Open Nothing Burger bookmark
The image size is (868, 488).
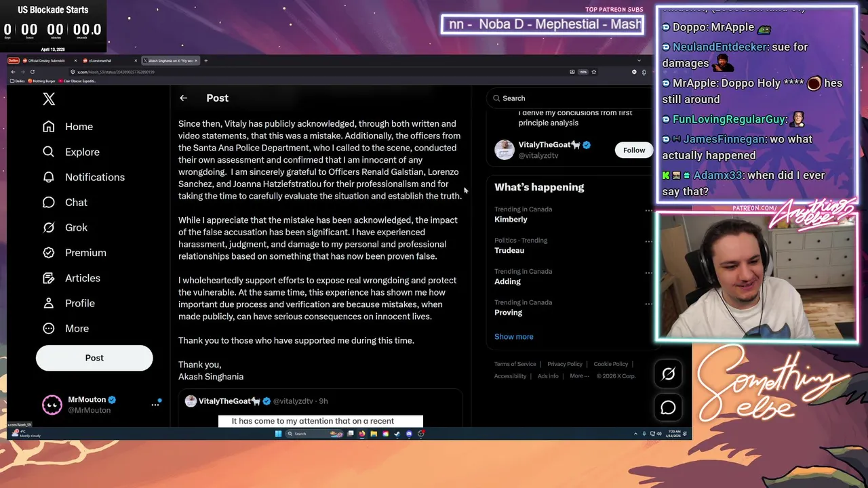[x=41, y=81]
